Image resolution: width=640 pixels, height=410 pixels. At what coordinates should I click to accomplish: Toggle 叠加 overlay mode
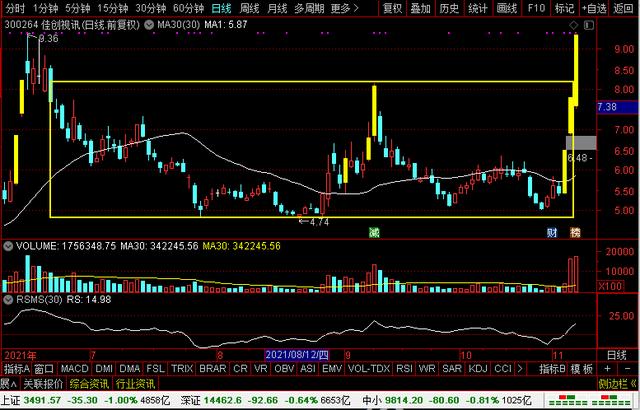(421, 8)
